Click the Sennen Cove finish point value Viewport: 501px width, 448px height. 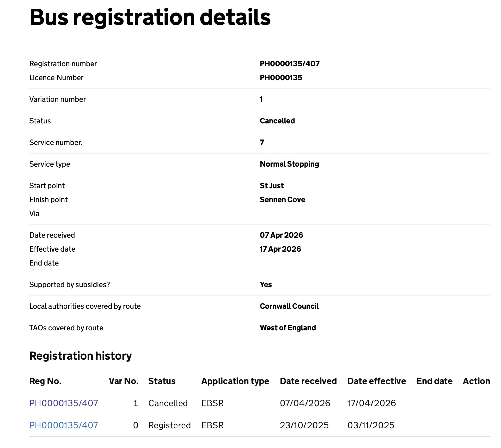(282, 200)
